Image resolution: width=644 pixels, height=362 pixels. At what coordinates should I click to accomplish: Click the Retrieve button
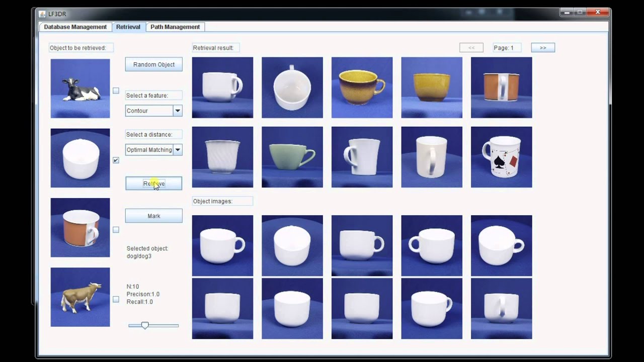point(154,184)
